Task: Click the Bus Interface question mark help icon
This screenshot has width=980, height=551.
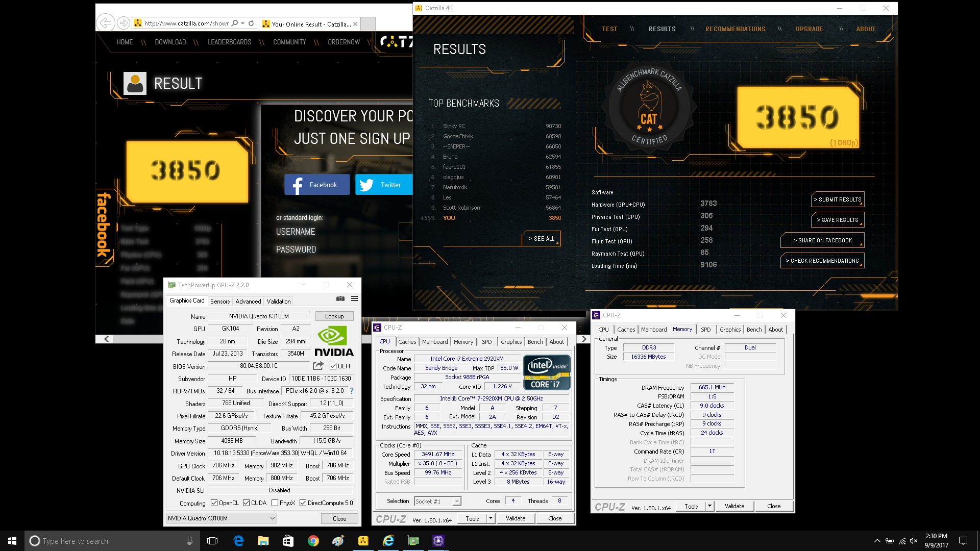Action: (352, 391)
